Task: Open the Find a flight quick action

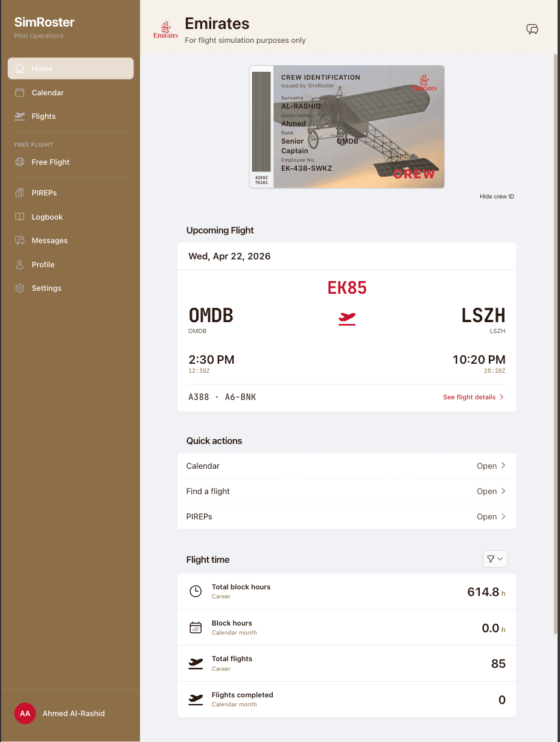Action: 347,491
